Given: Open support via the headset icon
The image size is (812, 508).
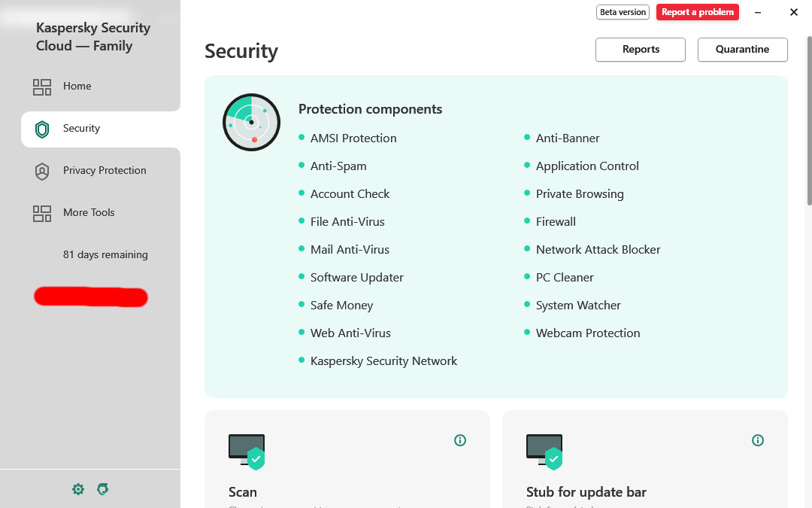Looking at the screenshot, I should pos(103,489).
